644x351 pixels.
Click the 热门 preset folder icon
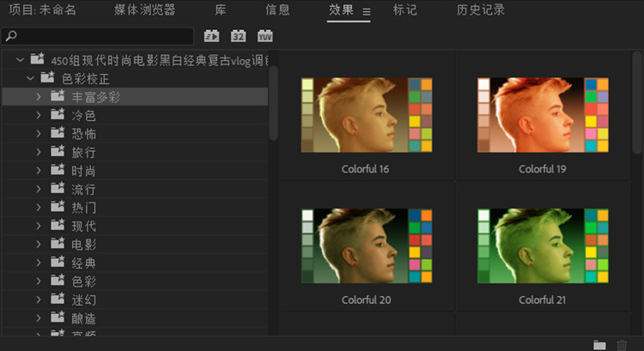(x=58, y=207)
